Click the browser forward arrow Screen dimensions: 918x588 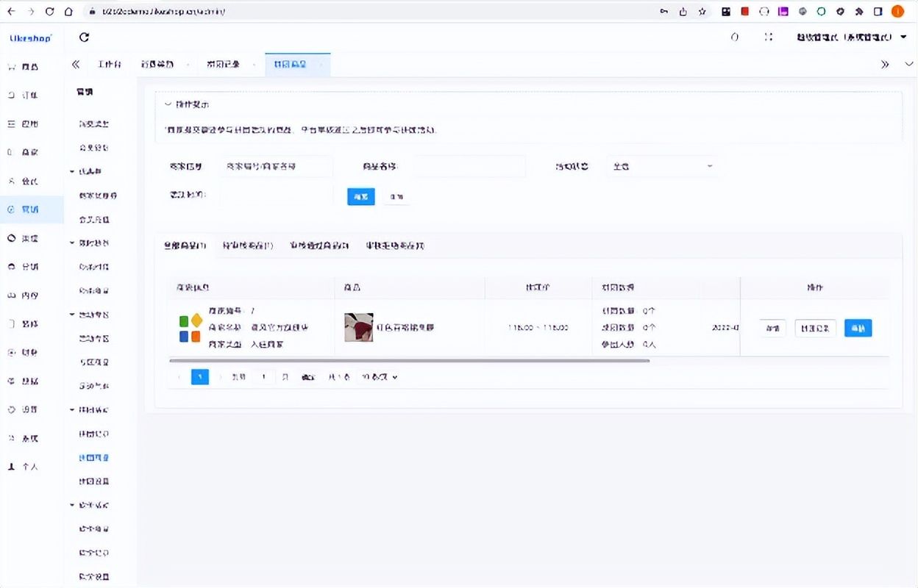click(31, 11)
